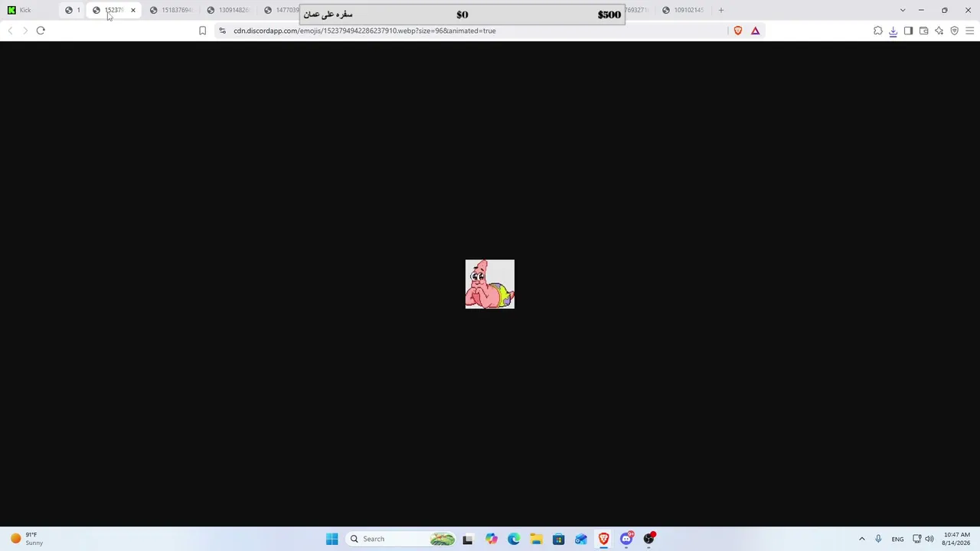Open Microsoft Store from the taskbar

pyautogui.click(x=559, y=539)
